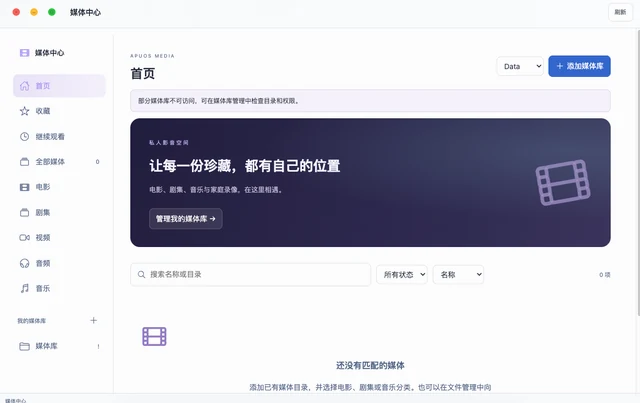Click the APUOS MEDIA label
This screenshot has height=403, width=640.
[152, 56]
